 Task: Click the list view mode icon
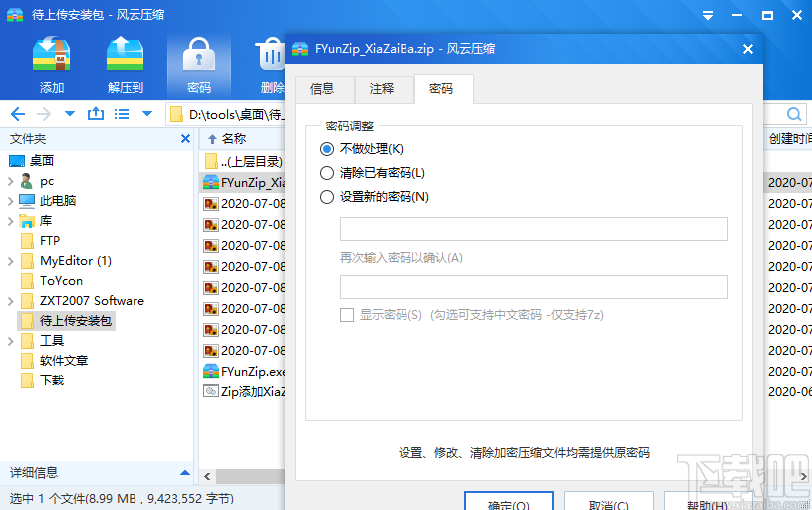point(122,114)
